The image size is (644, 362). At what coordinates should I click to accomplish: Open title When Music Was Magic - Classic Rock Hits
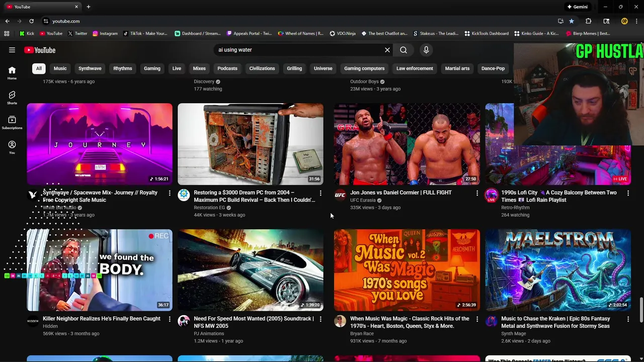410,322
